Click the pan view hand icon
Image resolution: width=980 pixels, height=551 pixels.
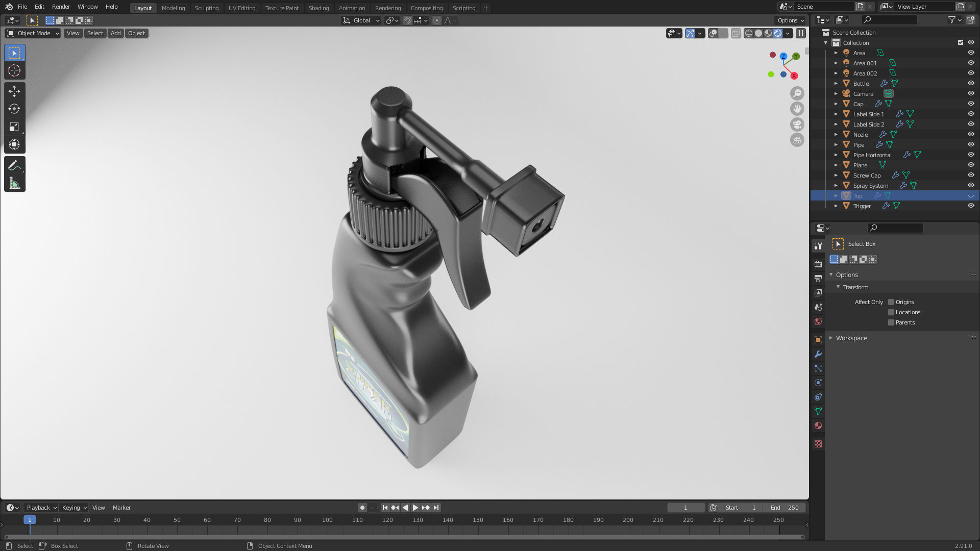tap(797, 109)
